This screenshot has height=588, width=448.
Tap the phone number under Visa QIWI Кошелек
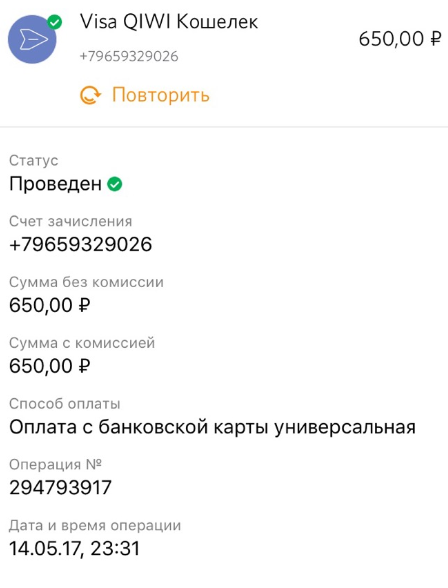tap(129, 57)
